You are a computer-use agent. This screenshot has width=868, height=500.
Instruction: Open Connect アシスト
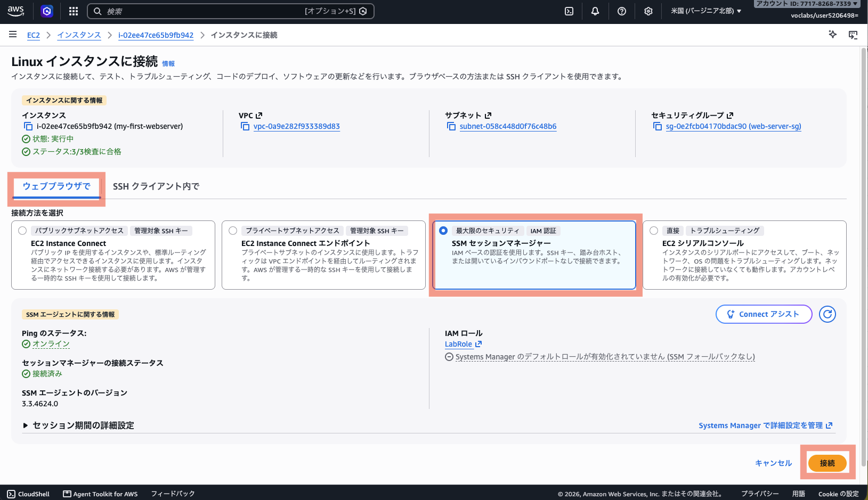pyautogui.click(x=764, y=314)
